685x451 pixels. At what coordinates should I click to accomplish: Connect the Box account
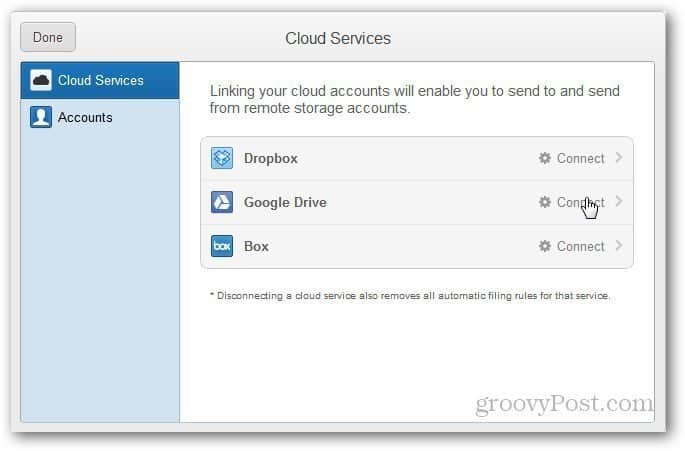[x=581, y=246]
